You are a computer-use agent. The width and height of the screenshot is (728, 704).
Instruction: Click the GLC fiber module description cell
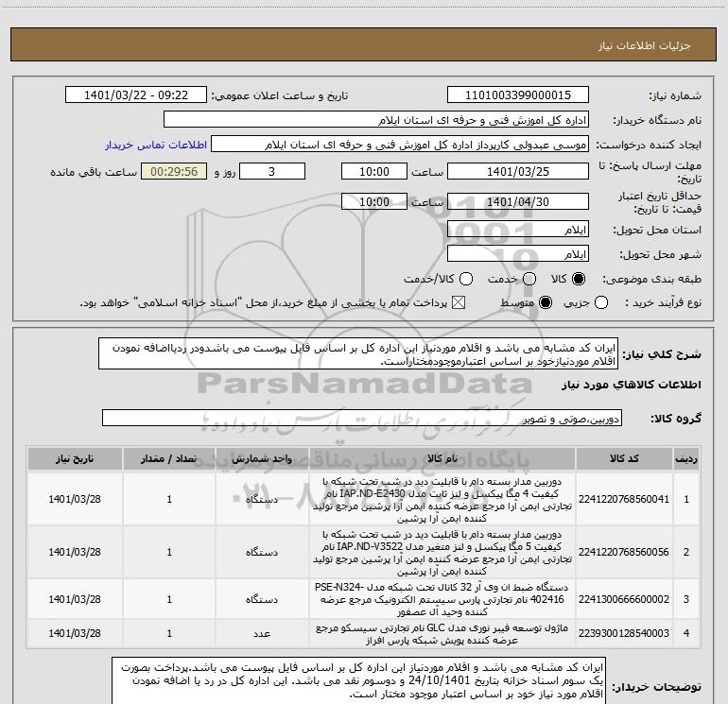click(442, 634)
